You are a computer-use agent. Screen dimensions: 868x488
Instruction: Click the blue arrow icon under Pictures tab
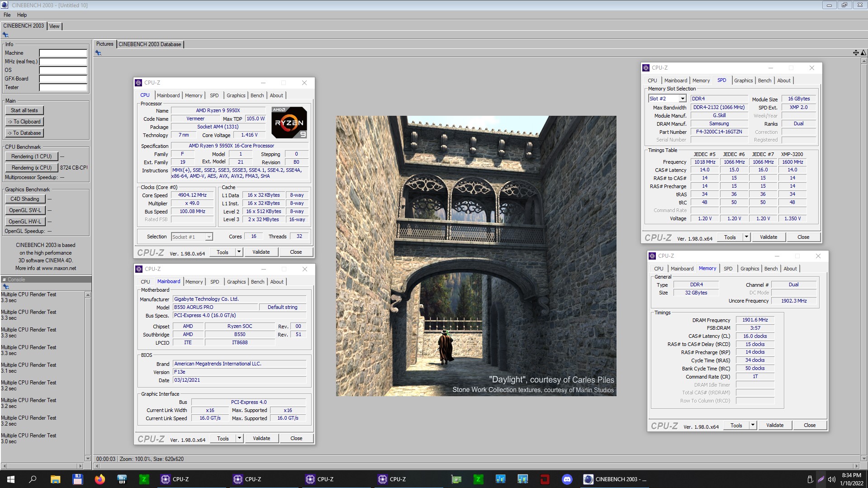[x=98, y=53]
